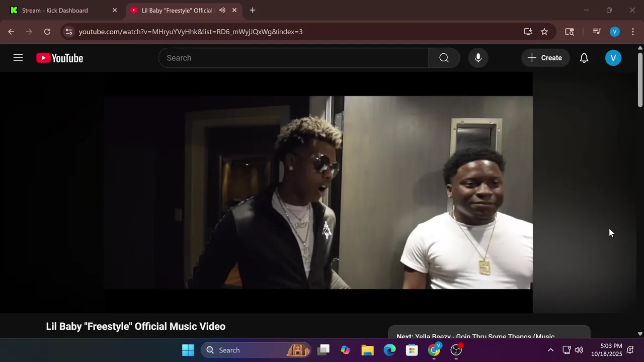Show hidden system tray icons

coord(550,350)
